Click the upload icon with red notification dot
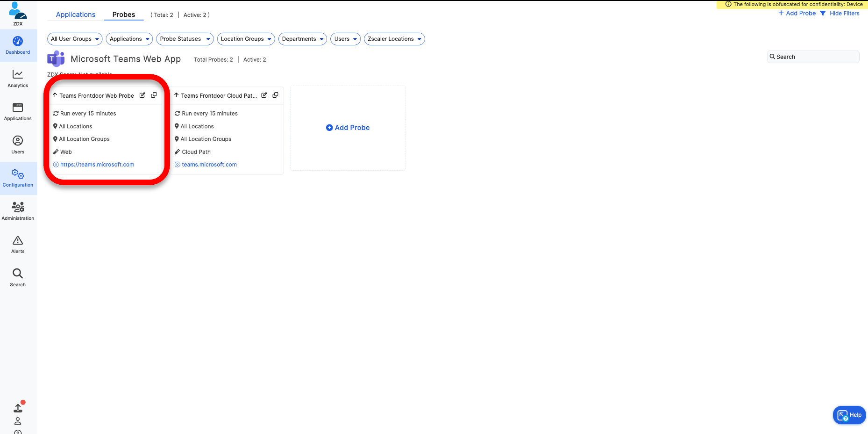Screen dimensions: 868x434 tap(18, 407)
